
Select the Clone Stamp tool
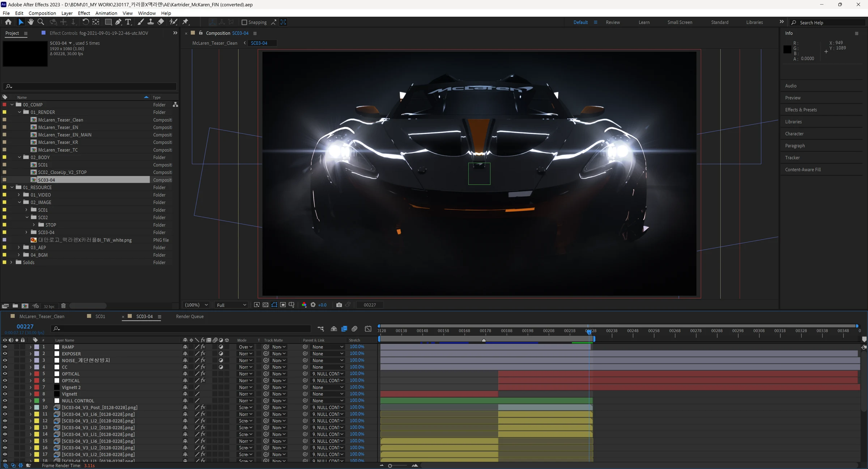150,22
